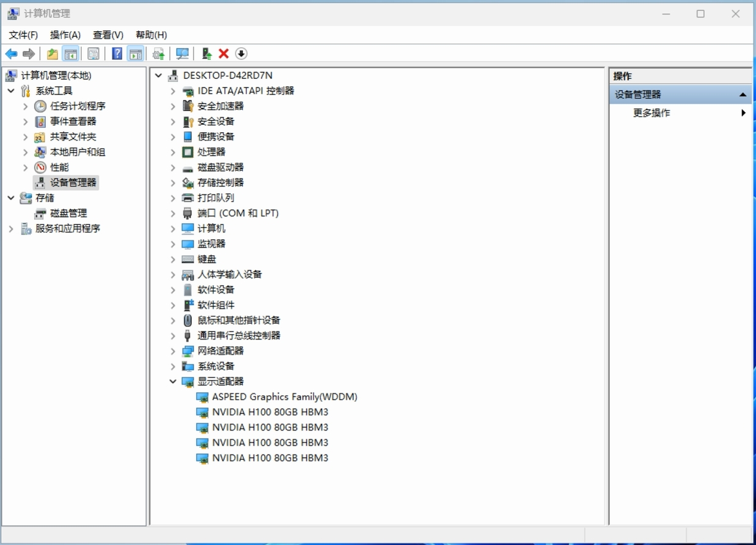Click the Forward arrow in the toolbar

coord(29,54)
